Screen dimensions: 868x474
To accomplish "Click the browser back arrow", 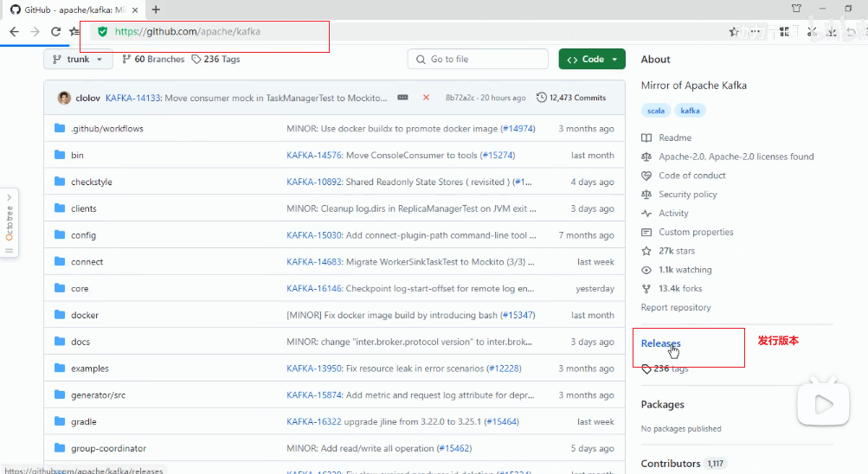I will tap(14, 31).
